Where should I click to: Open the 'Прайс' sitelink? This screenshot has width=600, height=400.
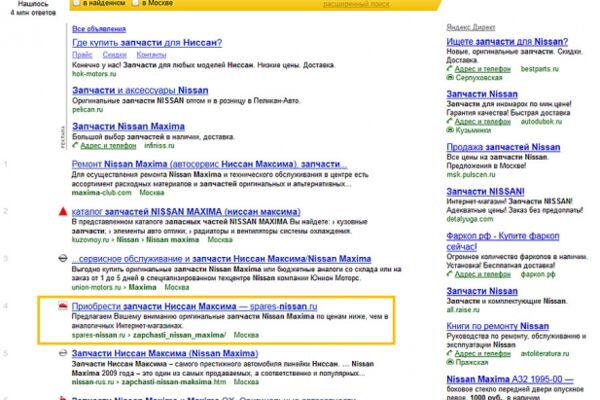point(82,55)
